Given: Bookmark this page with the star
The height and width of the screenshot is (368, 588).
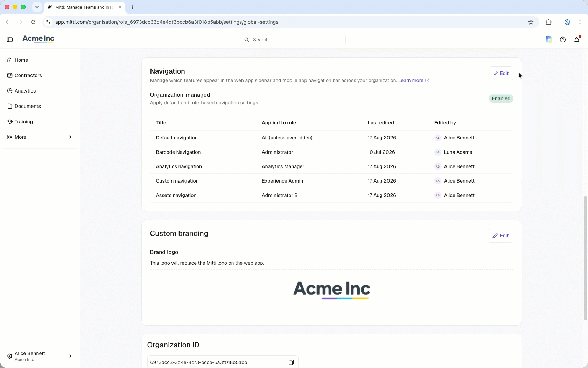Looking at the screenshot, I should 531,22.
